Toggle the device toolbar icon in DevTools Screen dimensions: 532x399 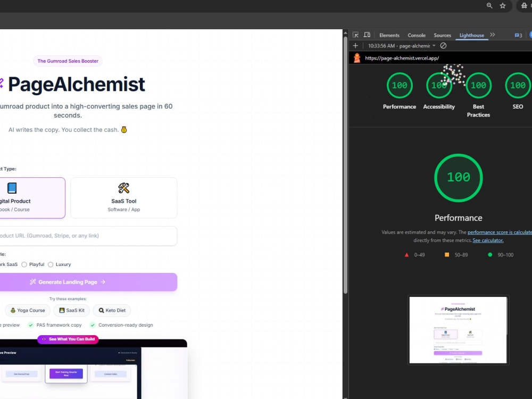pyautogui.click(x=367, y=35)
